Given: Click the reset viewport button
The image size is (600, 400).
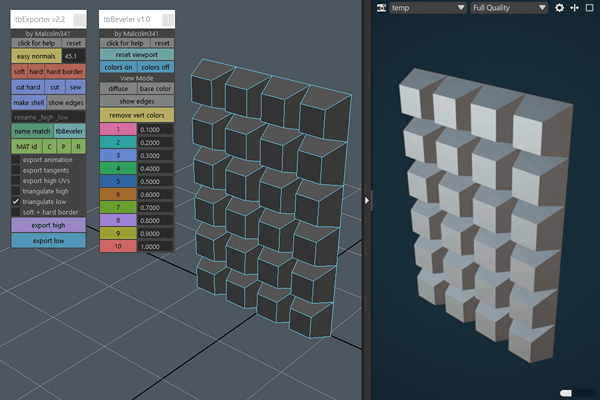Looking at the screenshot, I should pos(136,55).
